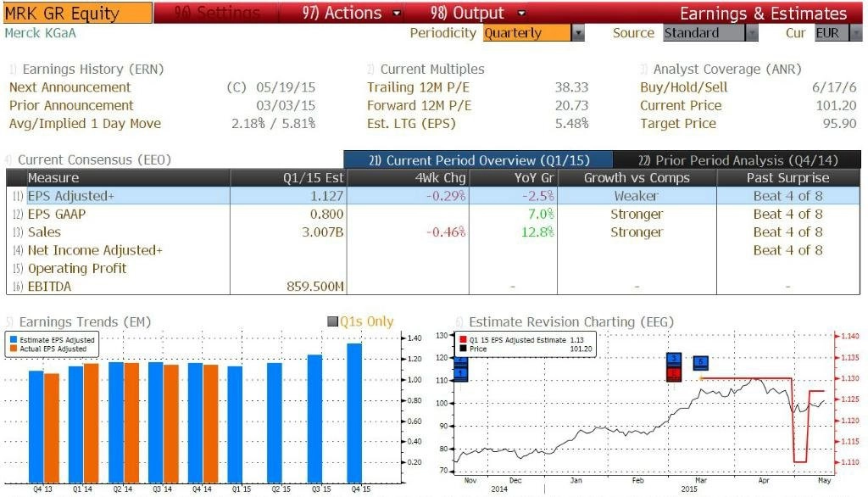Click blue event marker 1 near November
The width and height of the screenshot is (868, 497).
[460, 374]
